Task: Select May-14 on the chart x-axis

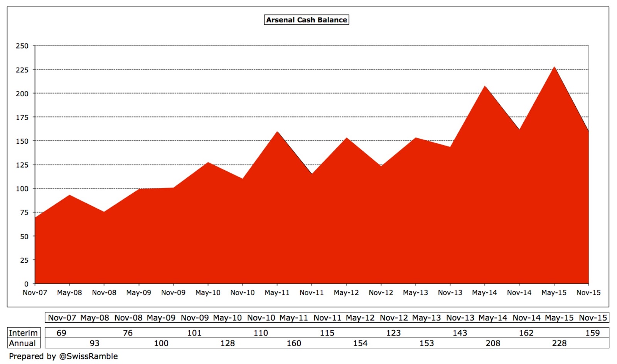Action: 485,293
